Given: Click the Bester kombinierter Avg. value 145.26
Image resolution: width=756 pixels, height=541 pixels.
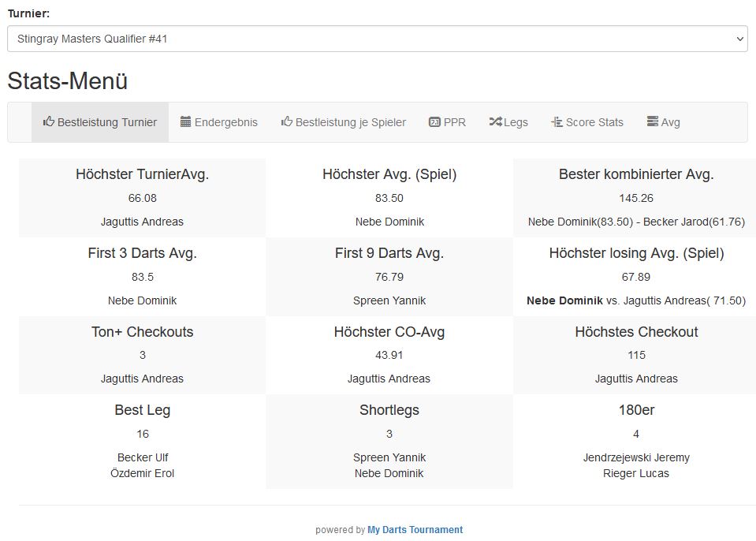Looking at the screenshot, I should point(636,198).
